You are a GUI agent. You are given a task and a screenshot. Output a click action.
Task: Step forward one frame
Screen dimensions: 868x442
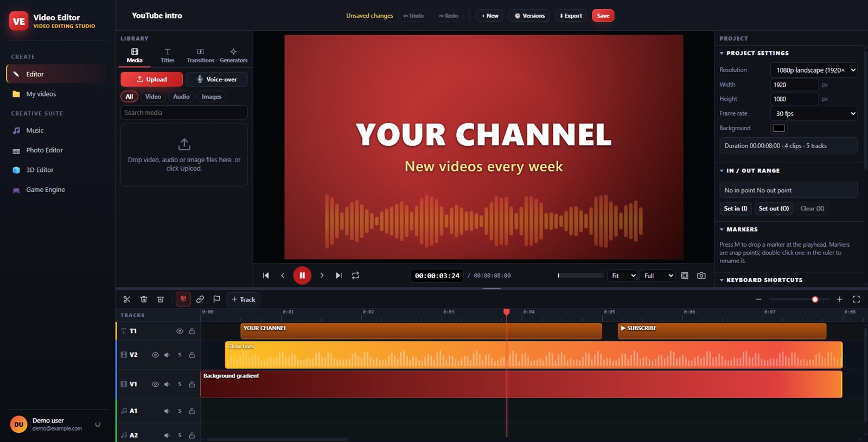click(x=322, y=276)
